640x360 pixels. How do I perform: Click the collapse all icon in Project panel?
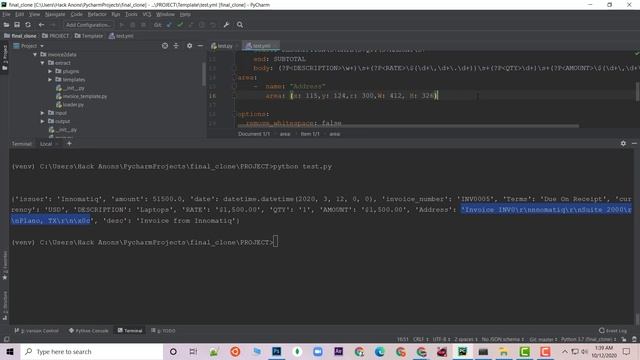pos(176,46)
